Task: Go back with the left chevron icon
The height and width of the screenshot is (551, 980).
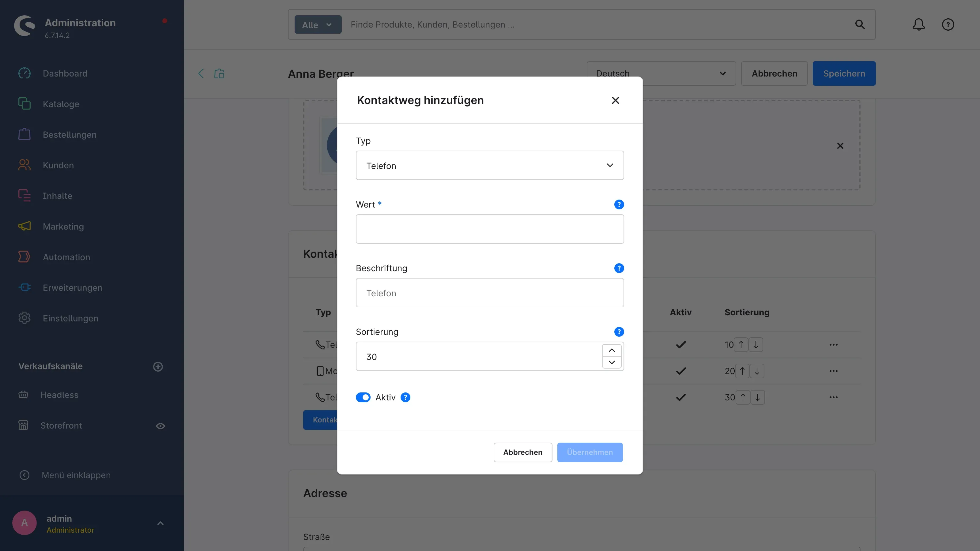Action: coord(201,73)
